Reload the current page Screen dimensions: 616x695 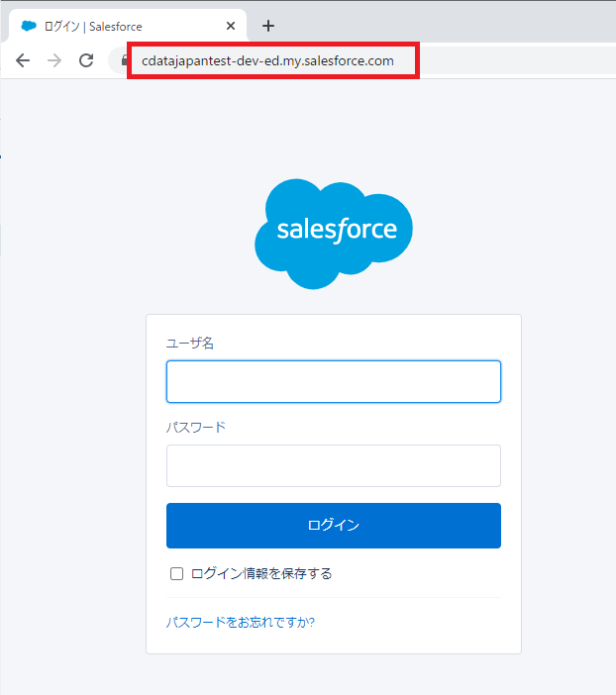86,60
